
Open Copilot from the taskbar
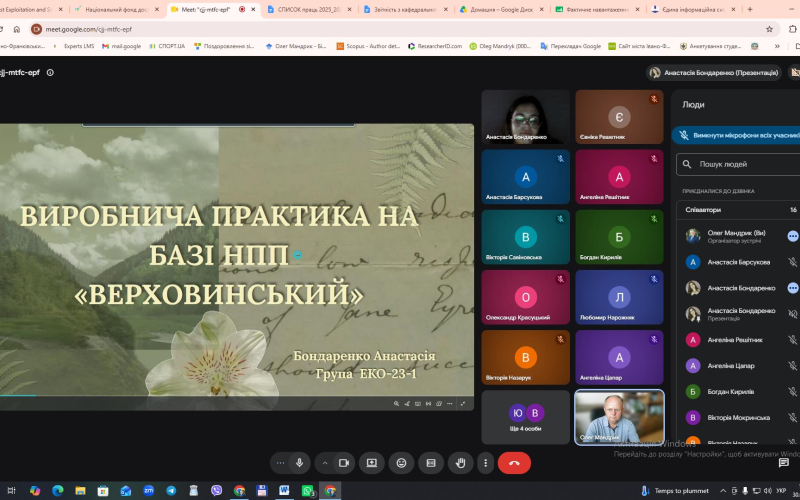[x=35, y=491]
